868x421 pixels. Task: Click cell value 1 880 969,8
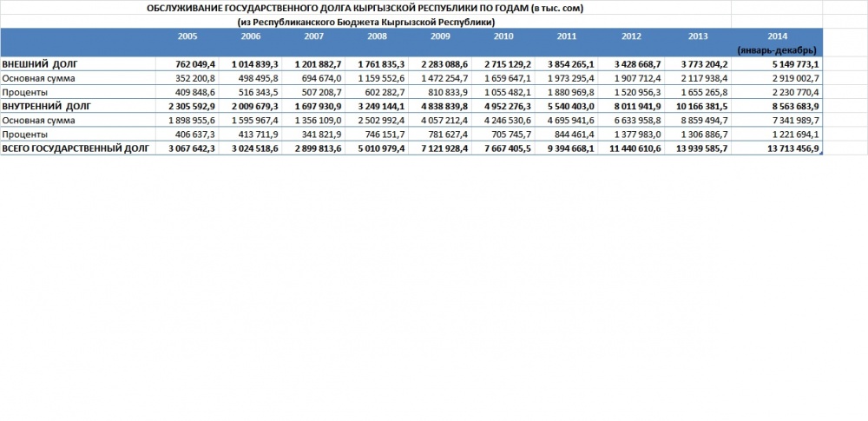(x=572, y=92)
